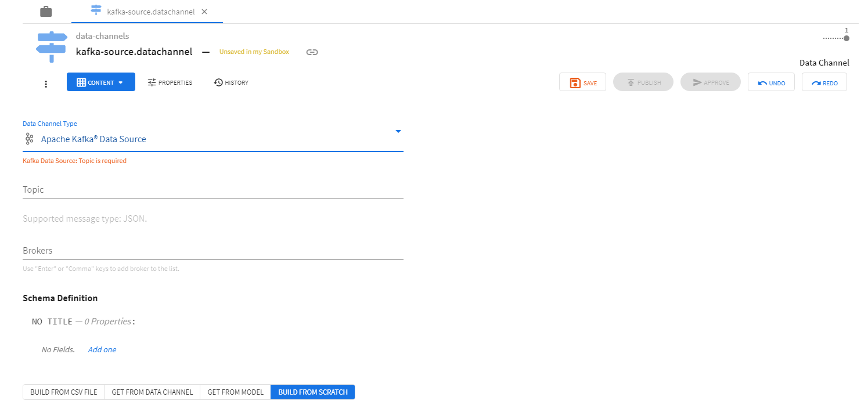The image size is (868, 419).
Task: Expand the Data Channel Type dropdown arrow
Action: point(398,132)
